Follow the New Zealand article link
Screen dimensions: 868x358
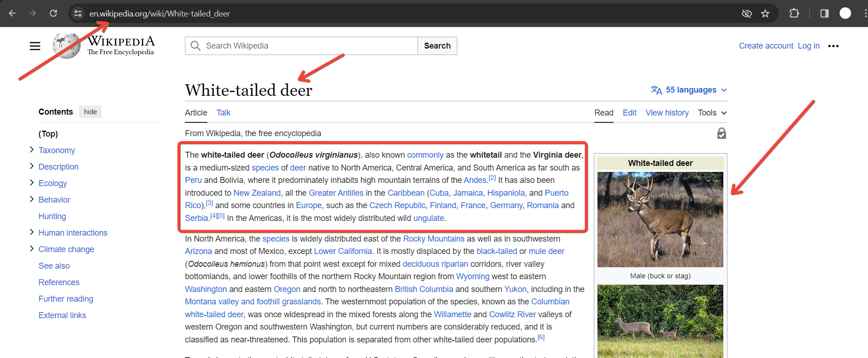coord(257,193)
